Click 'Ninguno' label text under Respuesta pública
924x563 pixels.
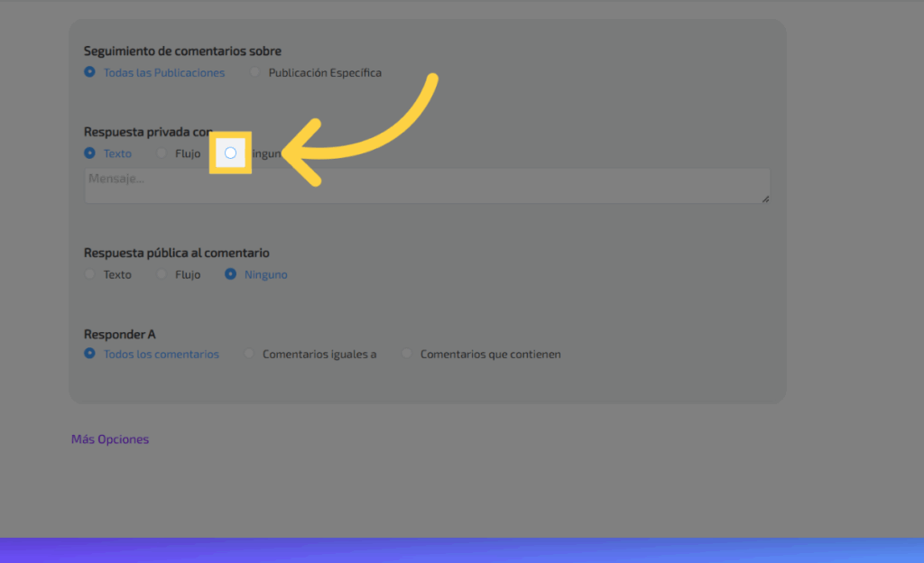(266, 275)
